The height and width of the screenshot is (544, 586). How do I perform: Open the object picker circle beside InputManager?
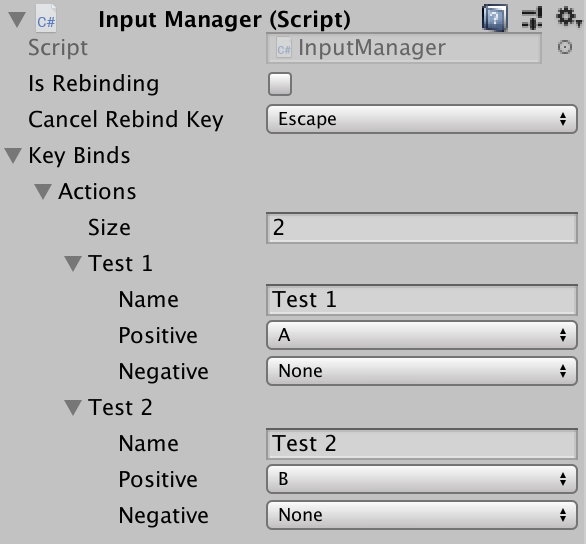pos(565,47)
